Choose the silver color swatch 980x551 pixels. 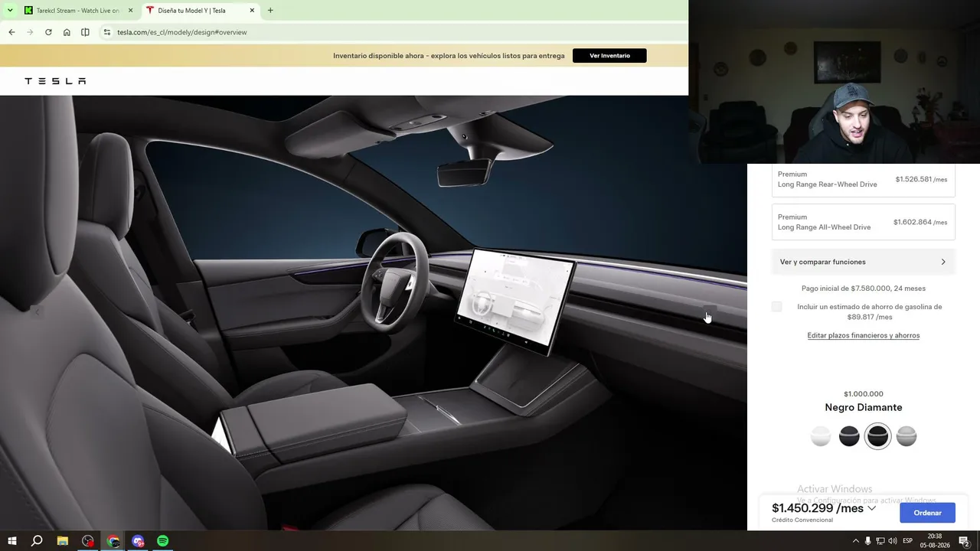coord(906,436)
